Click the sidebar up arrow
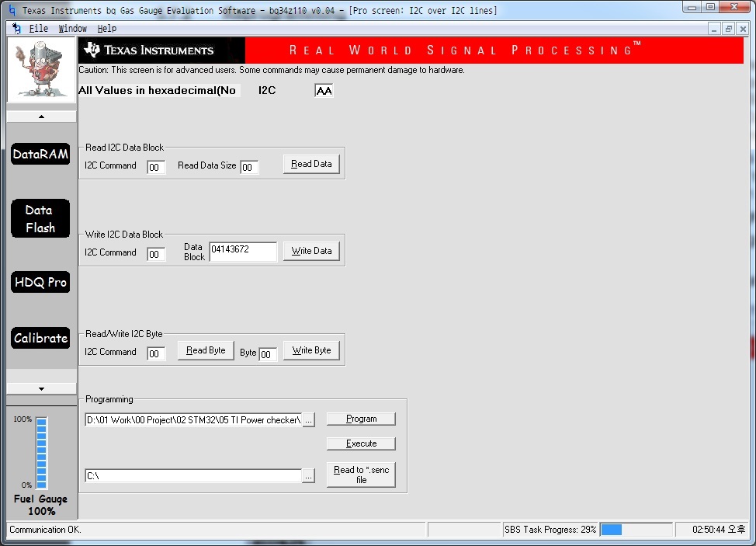Image resolution: width=756 pixels, height=546 pixels. [41, 117]
